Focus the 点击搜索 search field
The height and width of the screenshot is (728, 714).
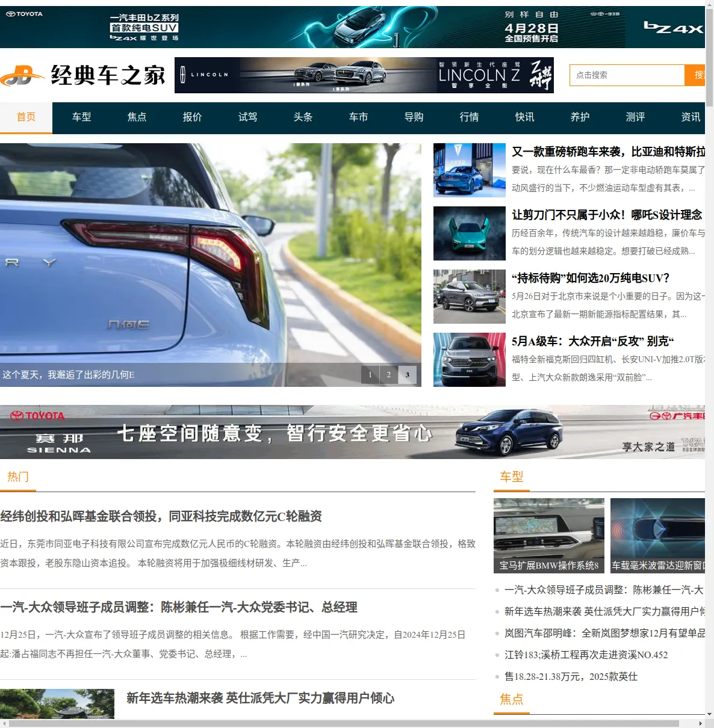click(x=627, y=75)
